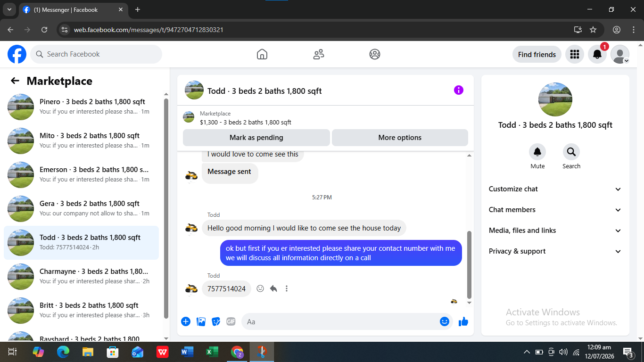This screenshot has width=644, height=362.
Task: Send a thumbs-up like
Action: (463, 321)
